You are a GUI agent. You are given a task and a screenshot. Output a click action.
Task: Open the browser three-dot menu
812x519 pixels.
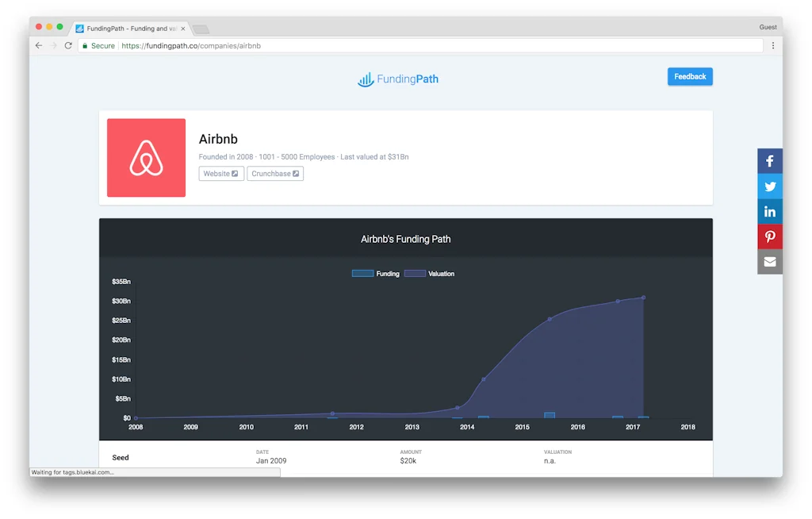pos(773,45)
